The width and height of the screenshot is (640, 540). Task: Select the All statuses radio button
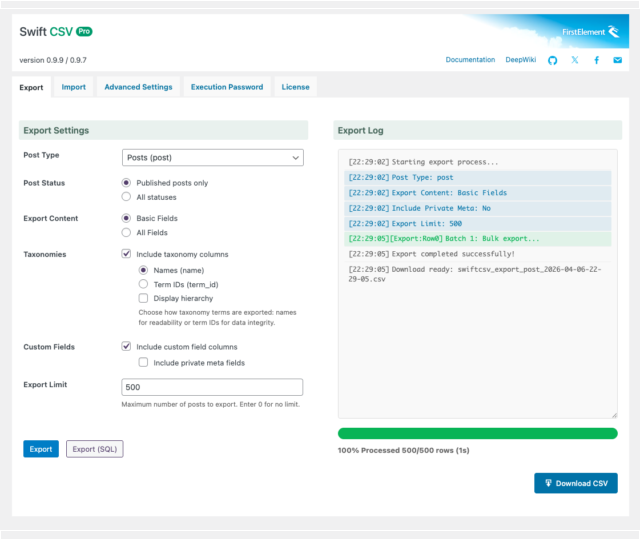(x=126, y=197)
